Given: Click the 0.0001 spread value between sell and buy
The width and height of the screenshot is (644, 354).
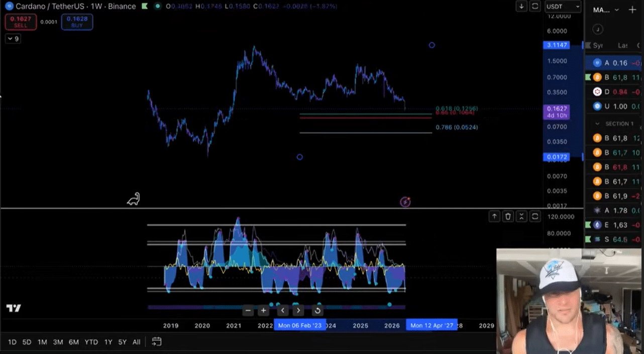Looking at the screenshot, I should click(49, 22).
